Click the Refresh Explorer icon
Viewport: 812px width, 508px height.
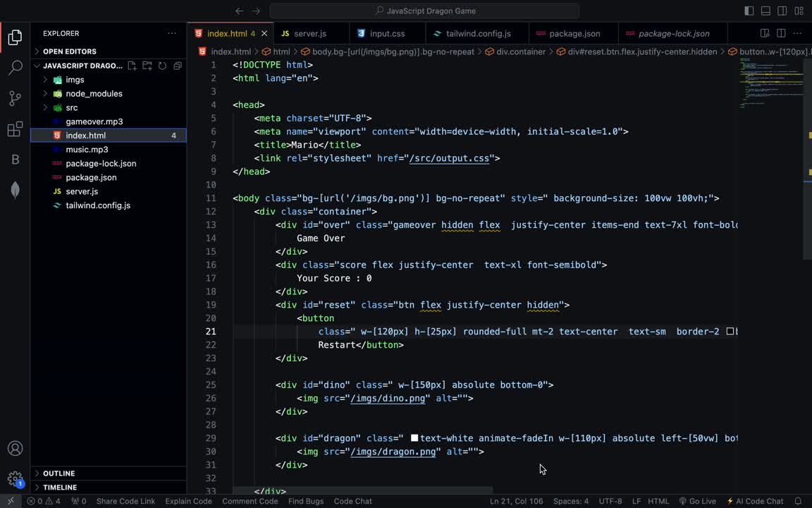(162, 66)
